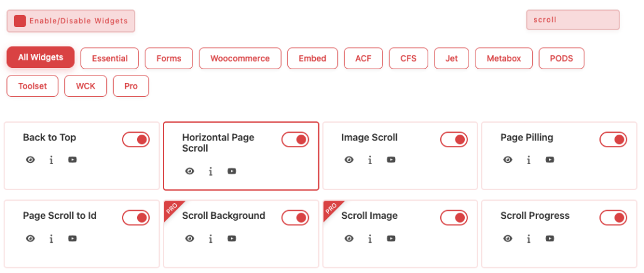This screenshot has width=644, height=273.
Task: Open video tutorial icon for Scroll Background
Action: 231,238
